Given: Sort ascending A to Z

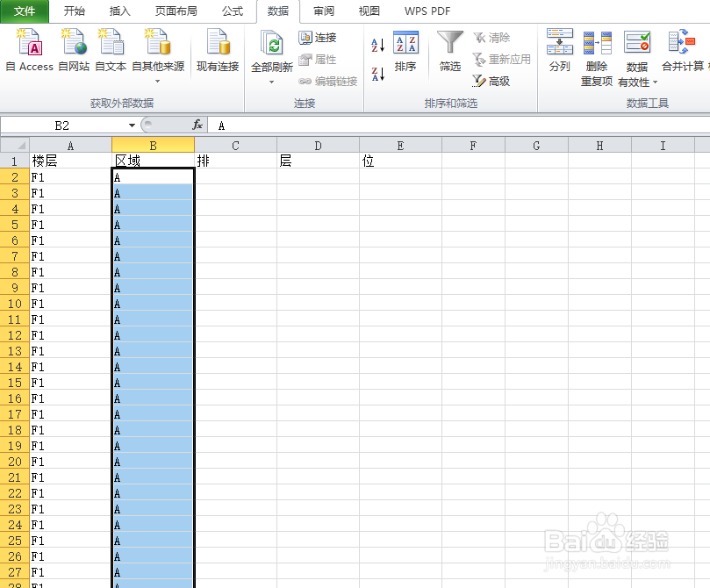Looking at the screenshot, I should (378, 45).
